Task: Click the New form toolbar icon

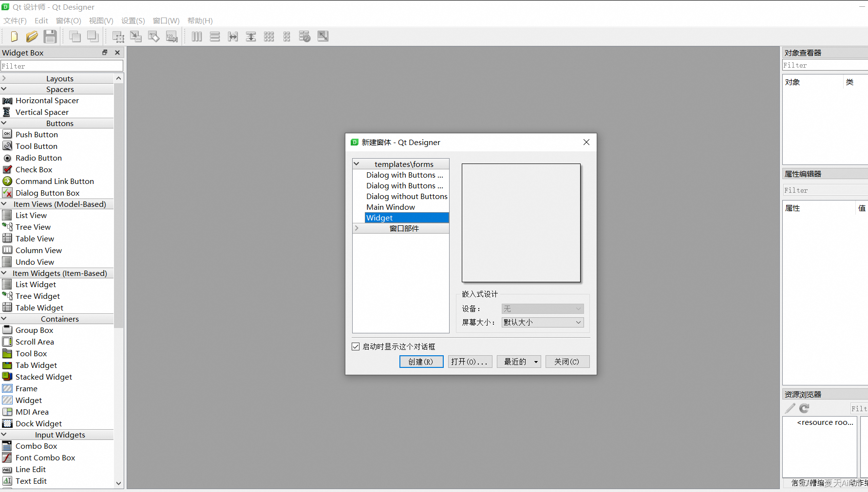Action: click(x=14, y=36)
